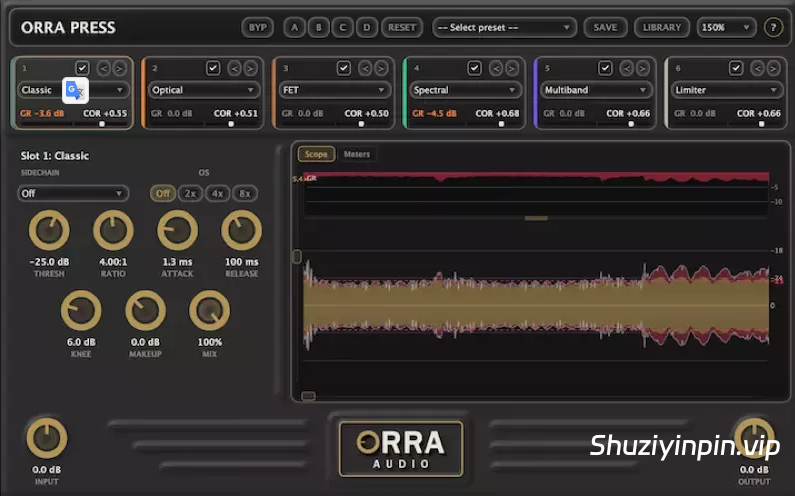Click slot 3 next arrow icon
Screen dimensions: 795x496
coord(381,68)
